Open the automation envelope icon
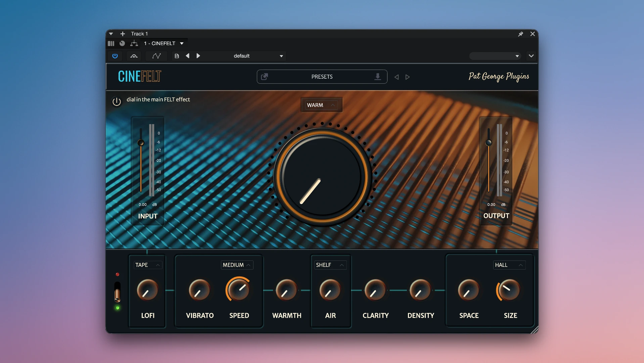Image resolution: width=644 pixels, height=363 pixels. [x=156, y=56]
